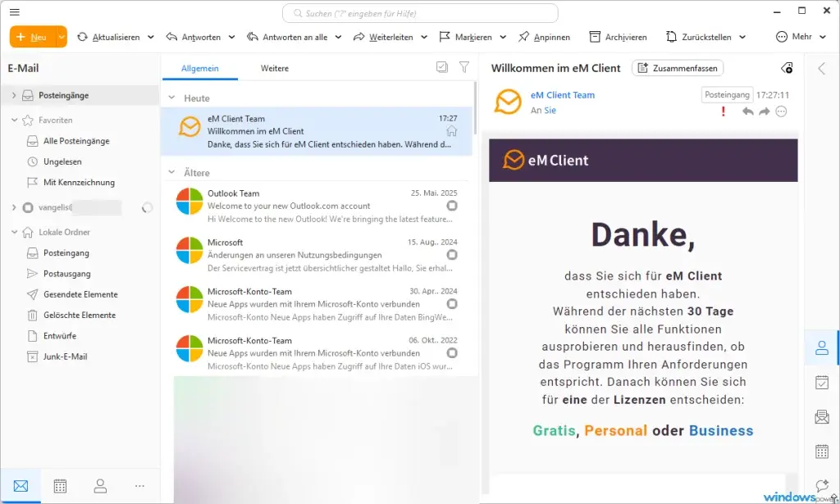Show more sections via bottom ellipsis

(x=139, y=486)
